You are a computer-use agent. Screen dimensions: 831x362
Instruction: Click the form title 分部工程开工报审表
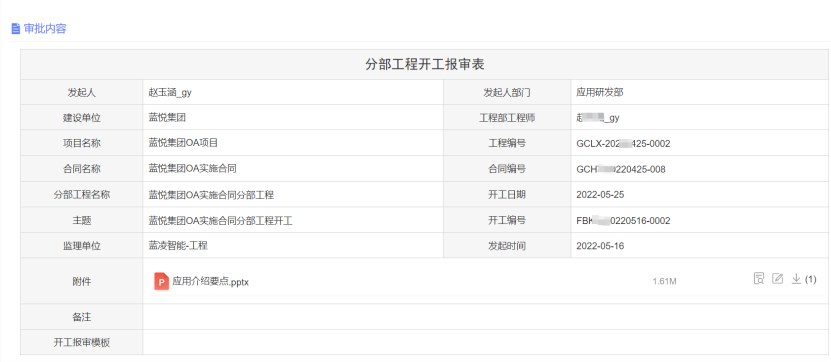coord(425,65)
